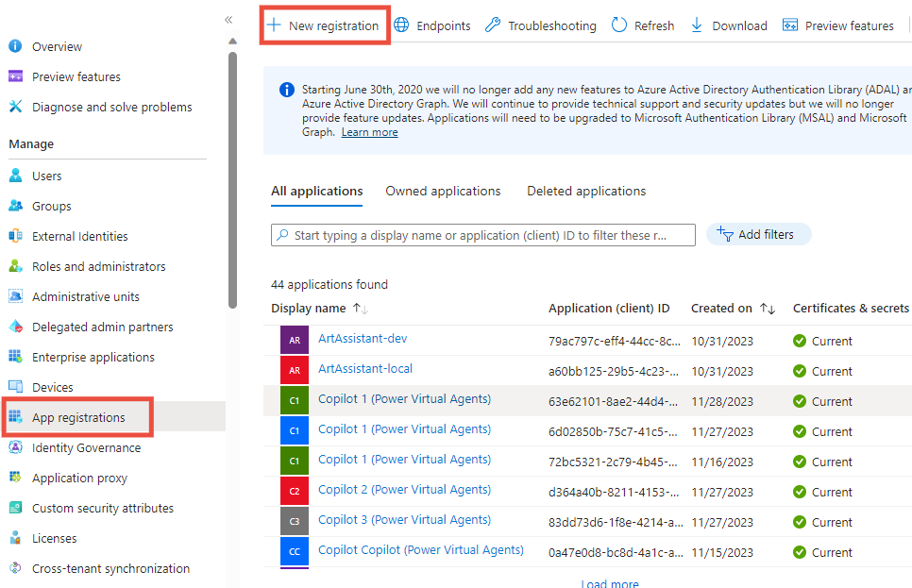Click the sidebar scroll up arrow
Screen dimensions: 912x588
tap(232, 42)
